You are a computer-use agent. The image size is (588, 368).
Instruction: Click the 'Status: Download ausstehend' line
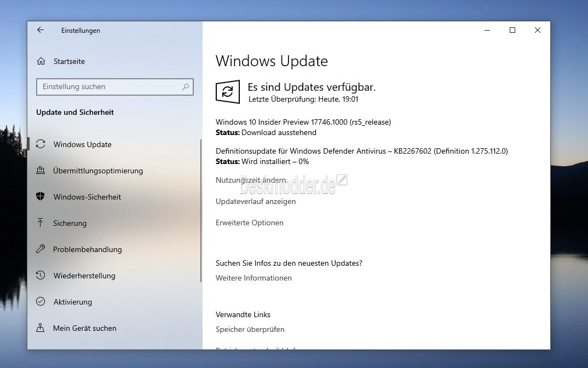click(266, 132)
